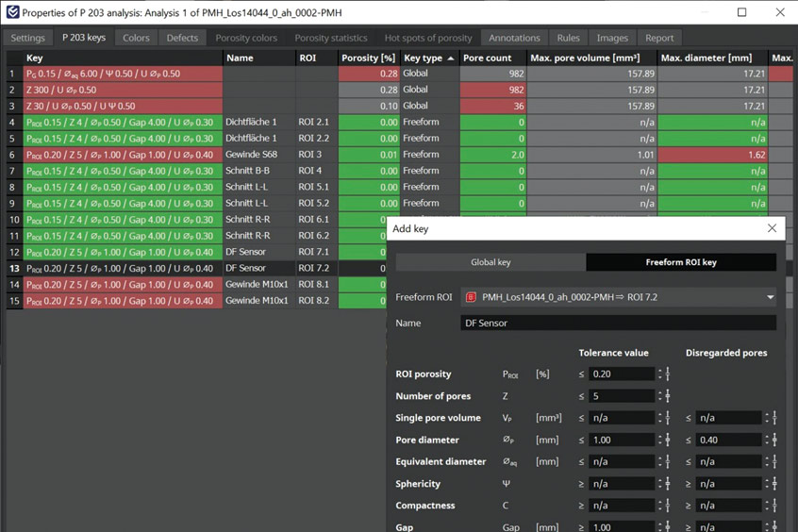
Task: Click the sort arrow in Key type header
Action: coord(451,58)
